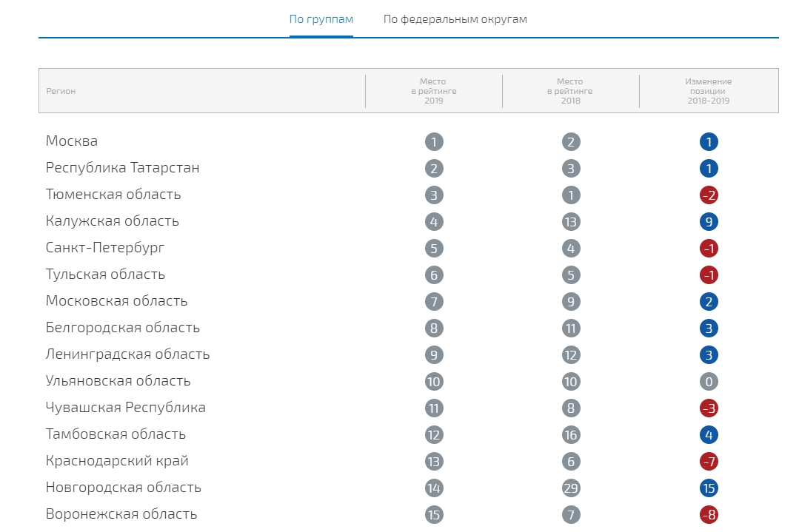The height and width of the screenshot is (532, 799).
Task: Click Москва's blue change badge 1
Action: click(709, 141)
